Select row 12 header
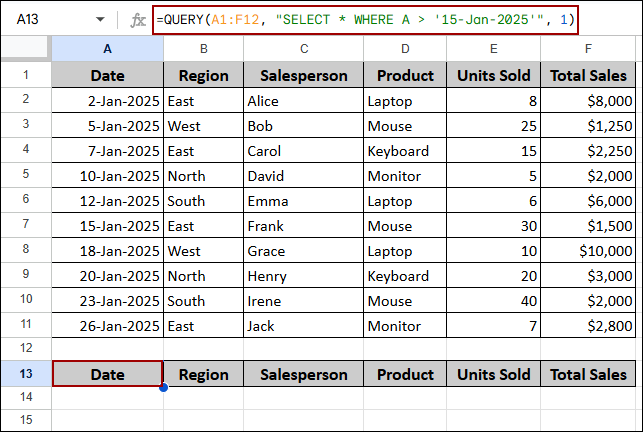The width and height of the screenshot is (643, 432). coord(26,348)
